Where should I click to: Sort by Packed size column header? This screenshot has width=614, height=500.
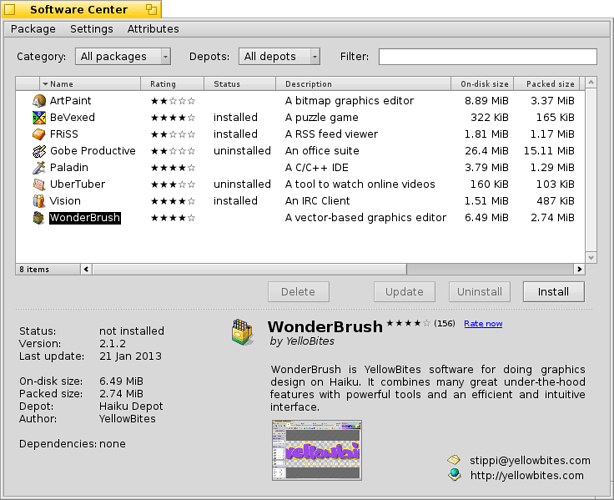pos(547,84)
